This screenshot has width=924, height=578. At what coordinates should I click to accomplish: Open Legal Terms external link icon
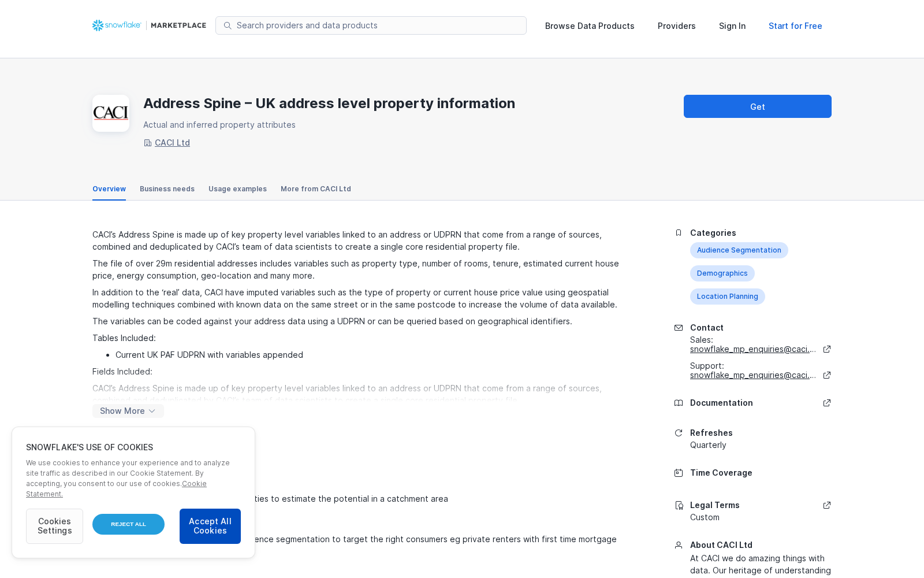[x=827, y=505]
